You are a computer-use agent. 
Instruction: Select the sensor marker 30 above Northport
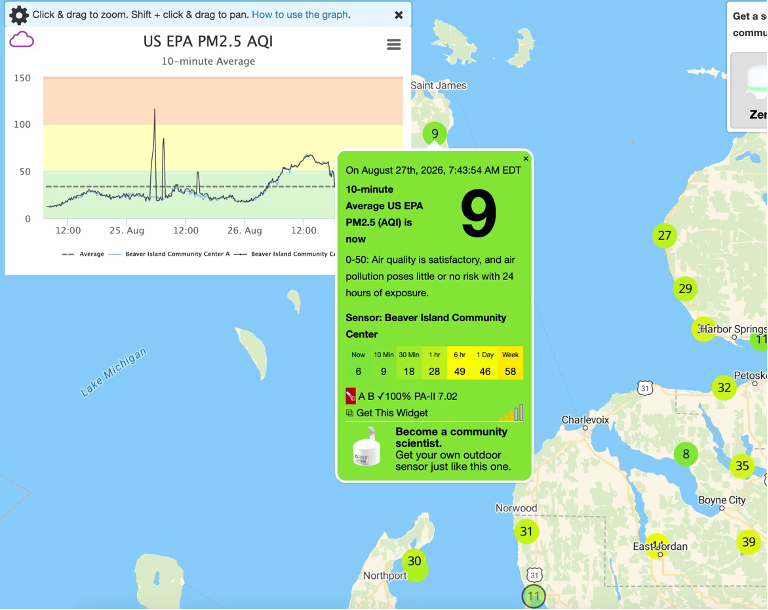(414, 561)
